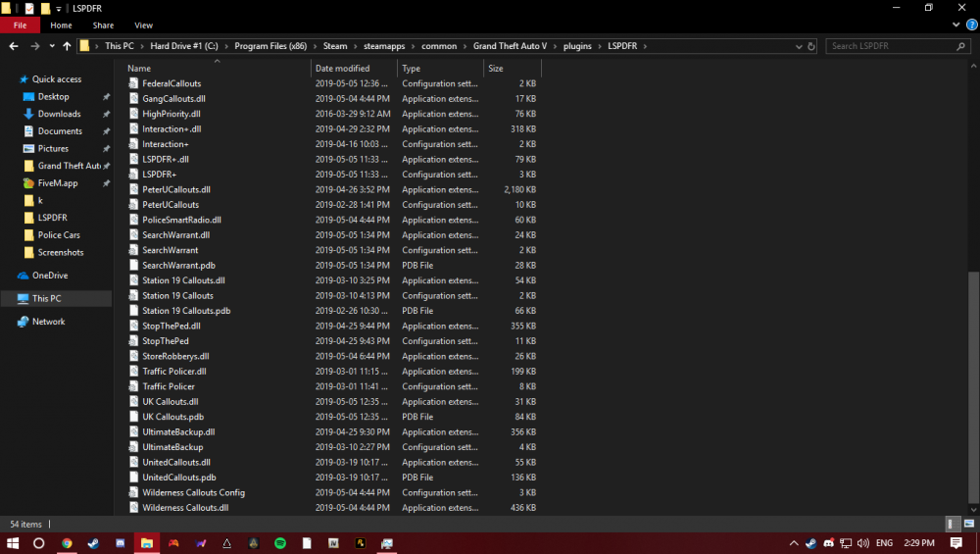Show hidden system tray icons

pyautogui.click(x=794, y=543)
